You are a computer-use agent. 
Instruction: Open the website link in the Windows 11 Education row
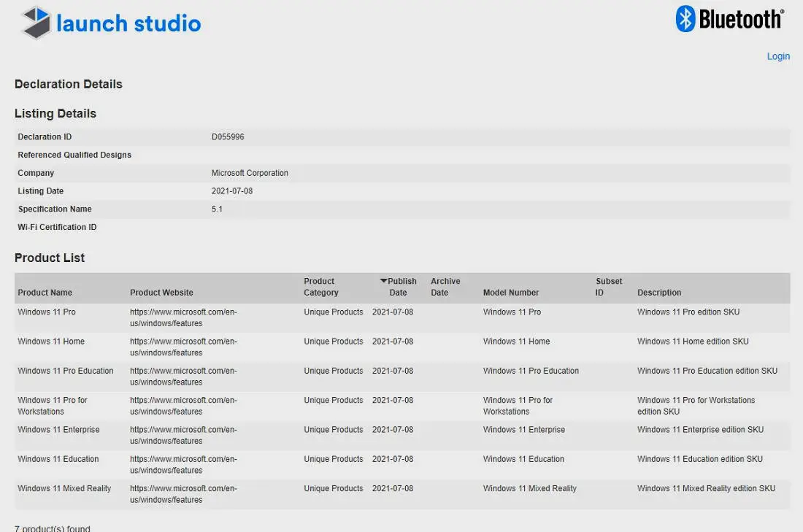click(x=183, y=464)
